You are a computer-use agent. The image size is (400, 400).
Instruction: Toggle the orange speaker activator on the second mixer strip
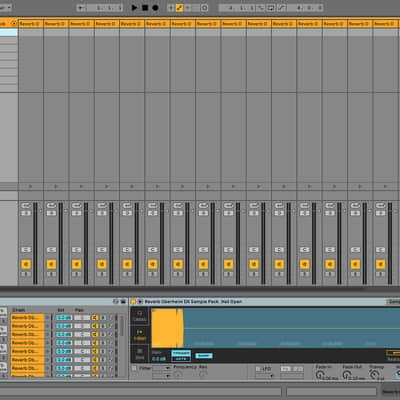51,264
